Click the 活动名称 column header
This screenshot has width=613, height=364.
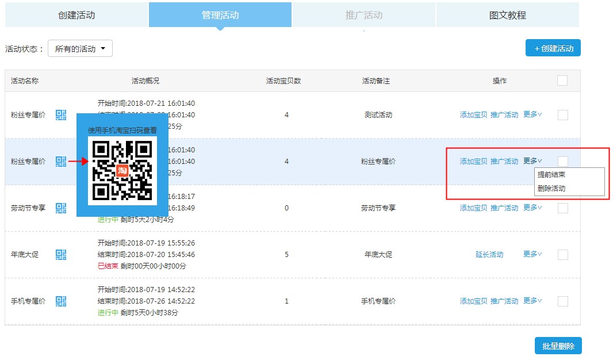pos(25,81)
